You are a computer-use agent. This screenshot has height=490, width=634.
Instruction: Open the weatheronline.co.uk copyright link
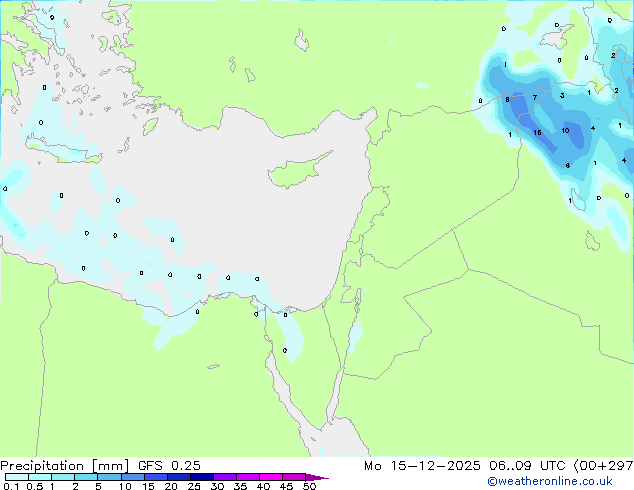point(550,481)
